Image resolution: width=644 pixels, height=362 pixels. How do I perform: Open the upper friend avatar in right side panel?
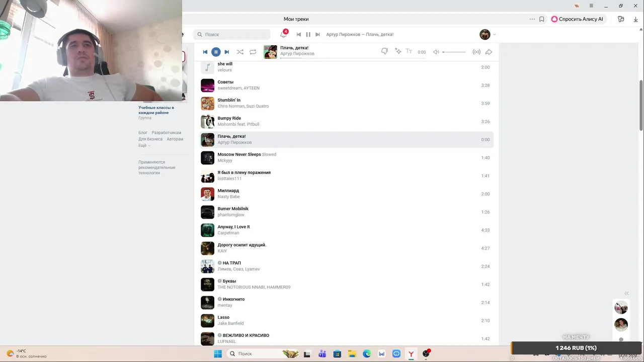[621, 307]
